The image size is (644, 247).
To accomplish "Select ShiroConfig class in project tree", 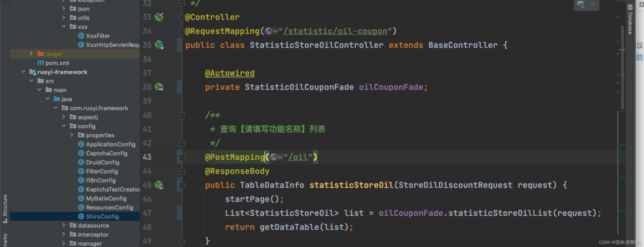I will pyautogui.click(x=102, y=216).
